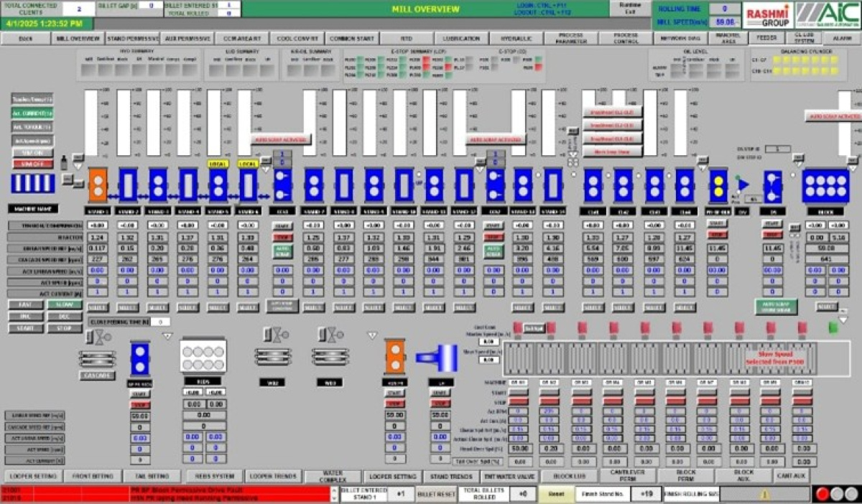This screenshot has width=862, height=504.
Task: Select the orange pinch roll icon beside LH
Action: (394, 358)
